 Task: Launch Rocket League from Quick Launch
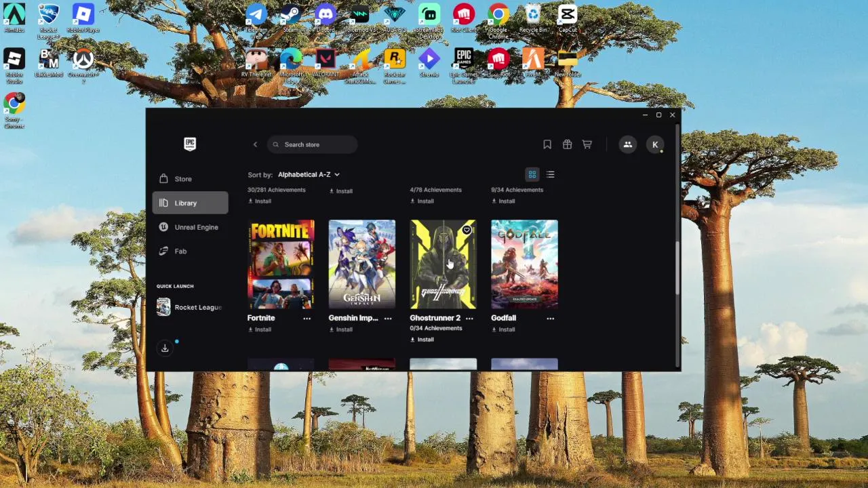click(x=190, y=307)
